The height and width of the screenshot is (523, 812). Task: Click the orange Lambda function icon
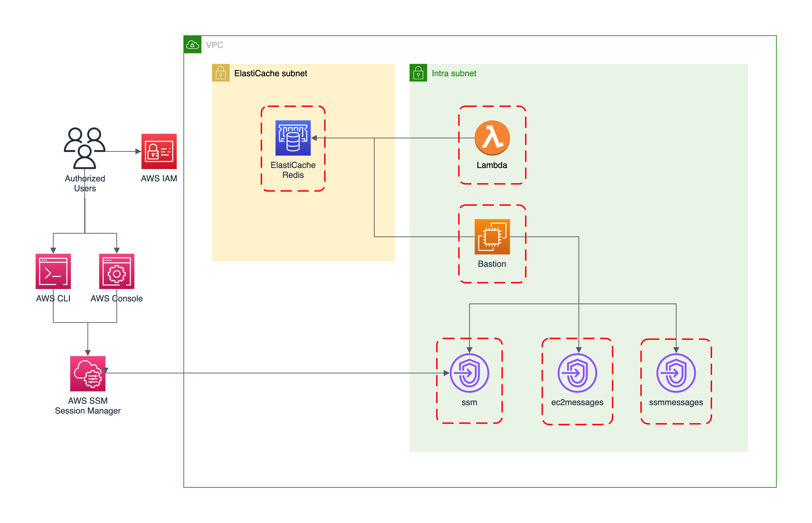(x=492, y=138)
